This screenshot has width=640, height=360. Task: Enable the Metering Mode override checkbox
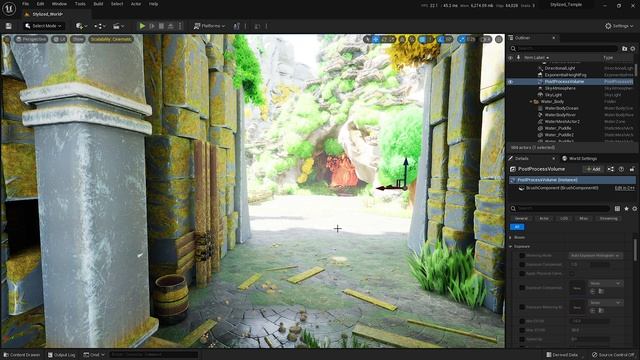[522, 256]
